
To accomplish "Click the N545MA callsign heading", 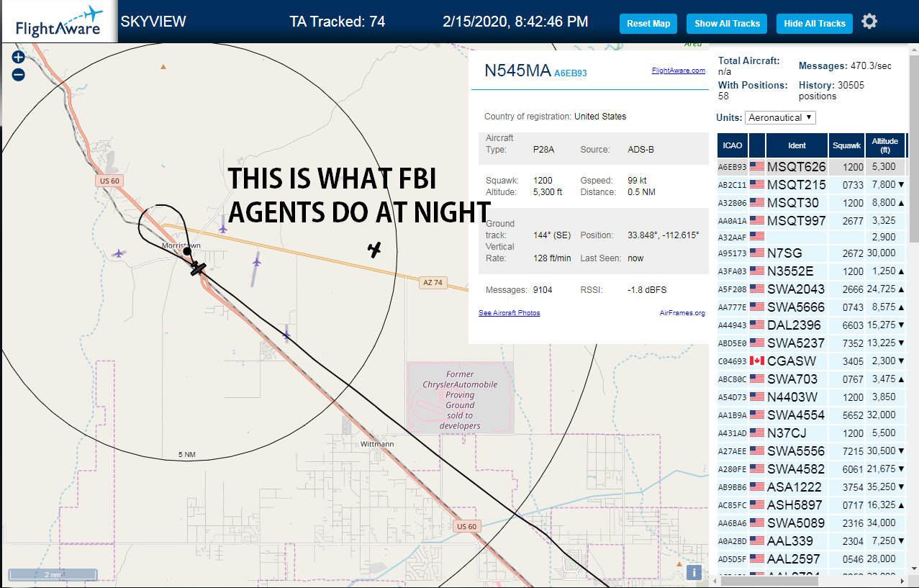I will [x=517, y=71].
